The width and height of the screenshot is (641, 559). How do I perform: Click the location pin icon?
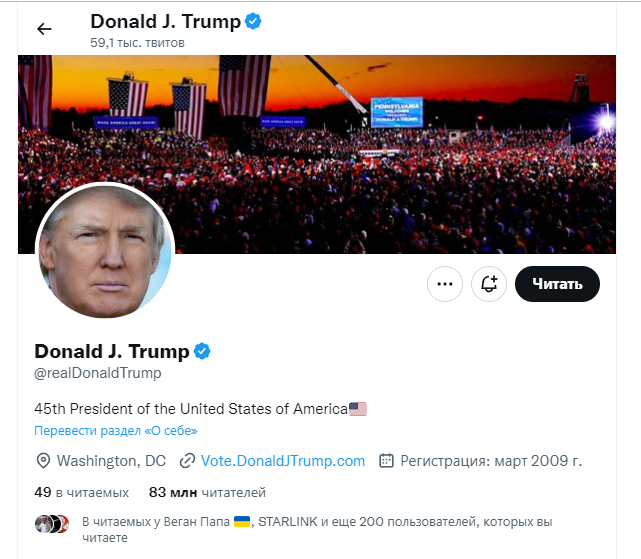[x=43, y=461]
